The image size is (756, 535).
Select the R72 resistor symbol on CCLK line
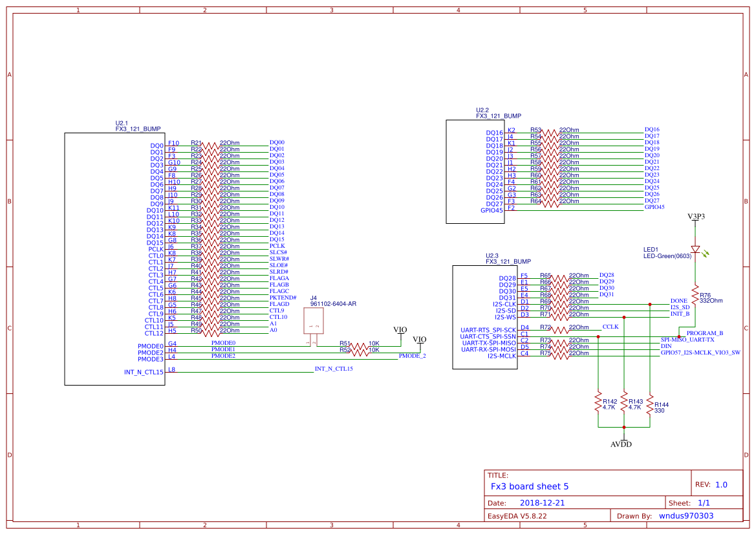559,330
